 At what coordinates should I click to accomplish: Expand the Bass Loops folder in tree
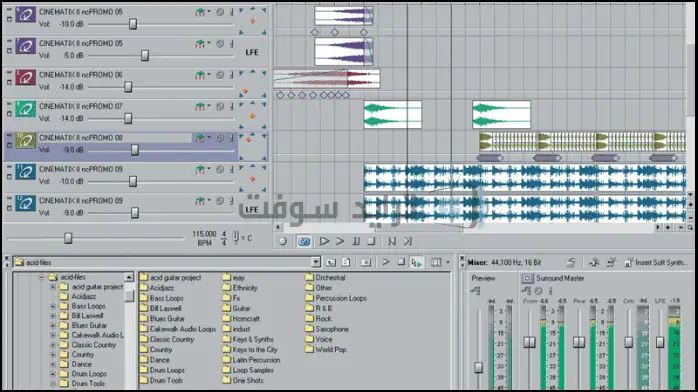pos(53,306)
